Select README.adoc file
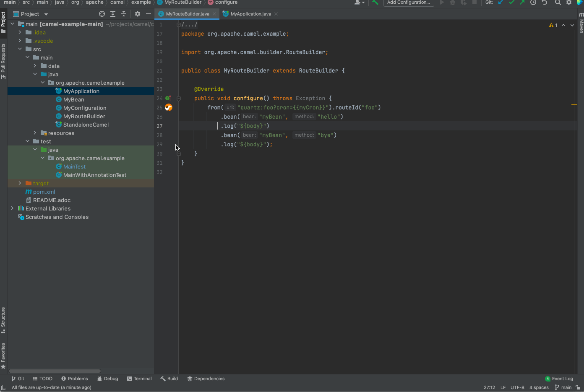Image resolution: width=584 pixels, height=392 pixels. [x=52, y=200]
